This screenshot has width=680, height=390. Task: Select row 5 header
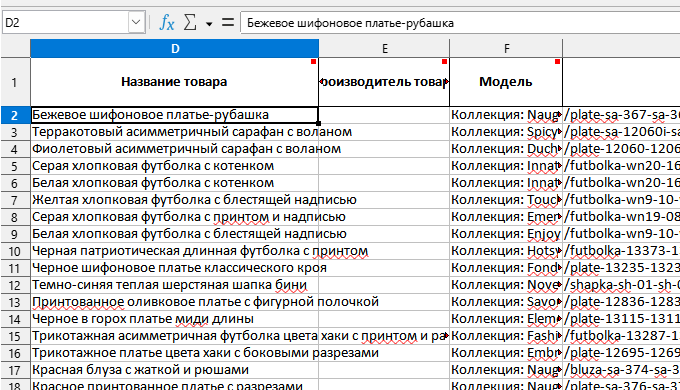point(14,166)
